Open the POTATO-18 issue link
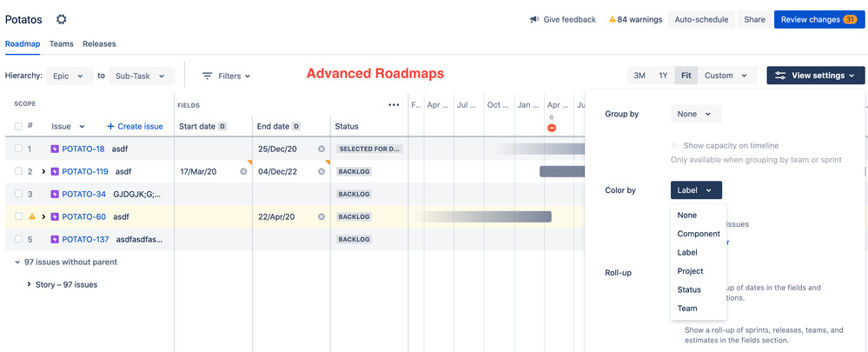This screenshot has width=868, height=352. pos(83,149)
